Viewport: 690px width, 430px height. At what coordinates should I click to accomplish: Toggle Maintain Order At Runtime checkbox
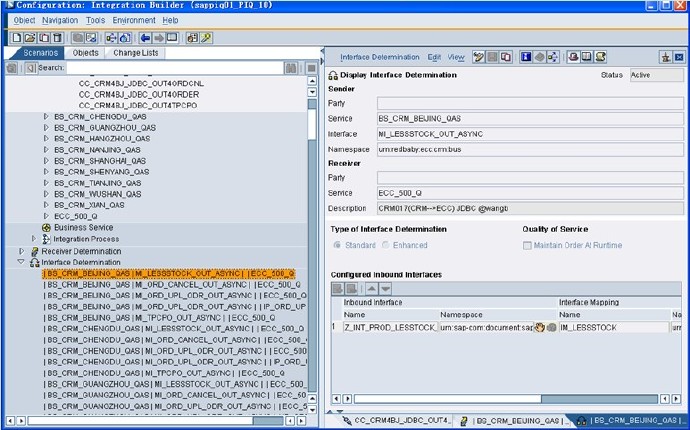coord(527,246)
